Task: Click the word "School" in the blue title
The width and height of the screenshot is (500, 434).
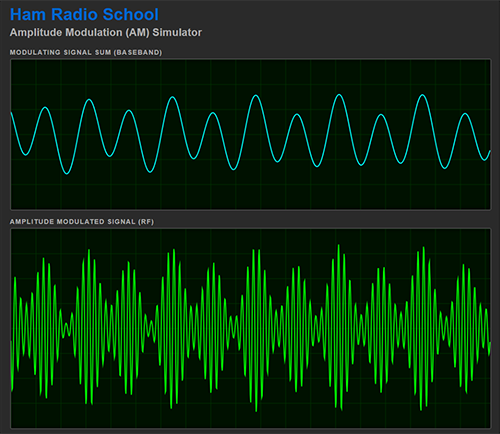Action: pos(130,15)
